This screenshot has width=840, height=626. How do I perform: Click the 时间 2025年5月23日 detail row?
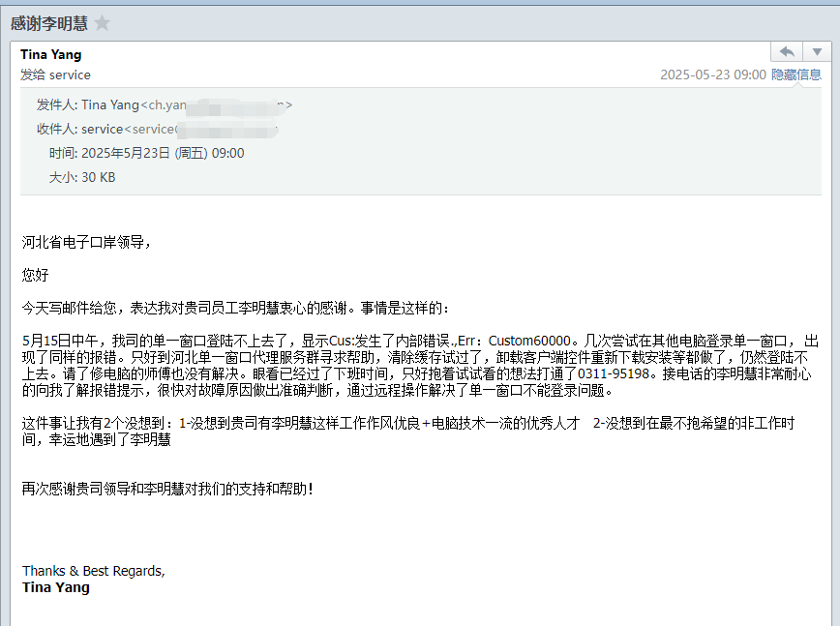[147, 153]
